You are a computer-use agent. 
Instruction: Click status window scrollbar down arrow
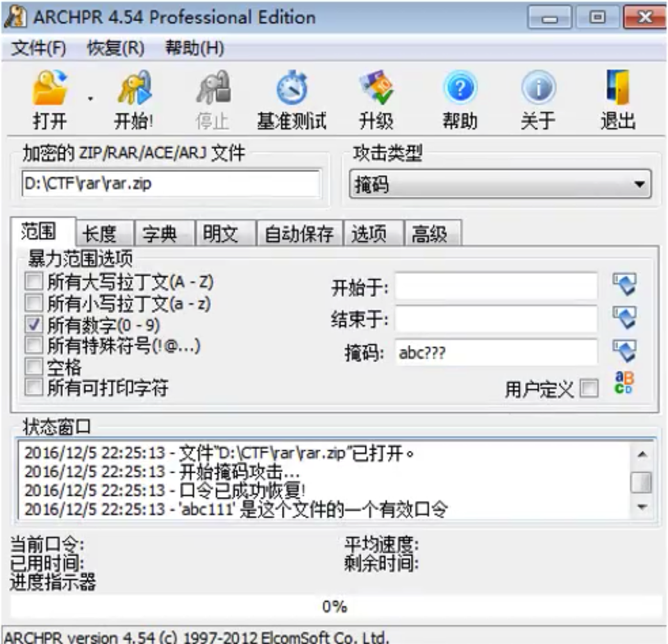642,507
